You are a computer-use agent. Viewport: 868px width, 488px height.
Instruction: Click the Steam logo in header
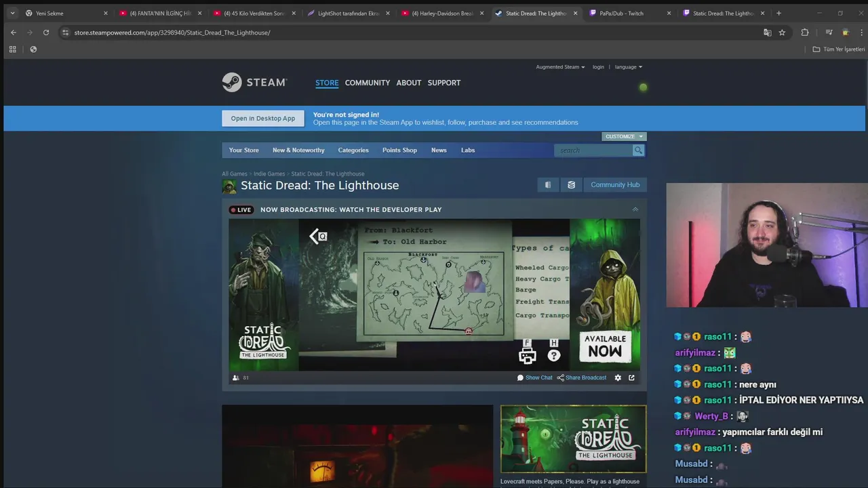pyautogui.click(x=254, y=82)
